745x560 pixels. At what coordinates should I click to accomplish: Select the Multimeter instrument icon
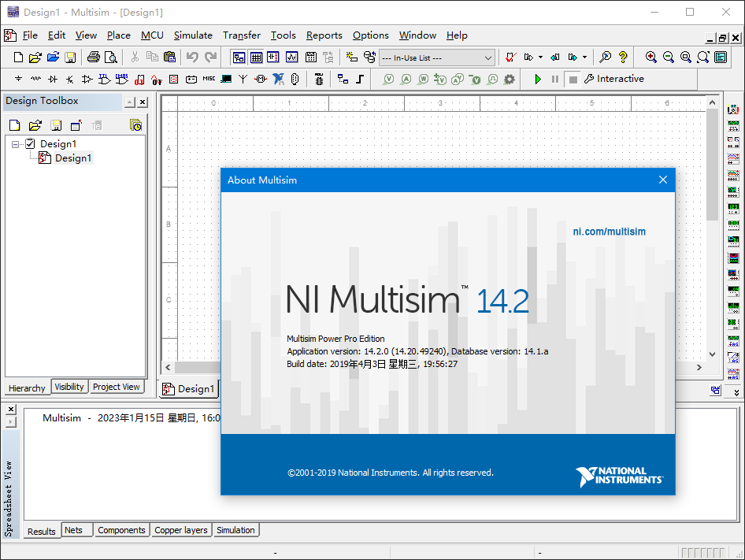(x=733, y=109)
